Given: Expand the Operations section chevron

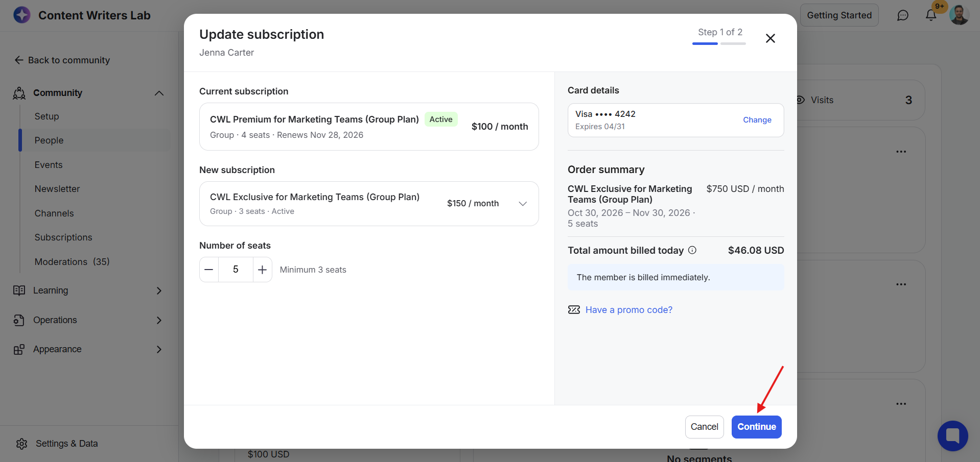Looking at the screenshot, I should [159, 320].
